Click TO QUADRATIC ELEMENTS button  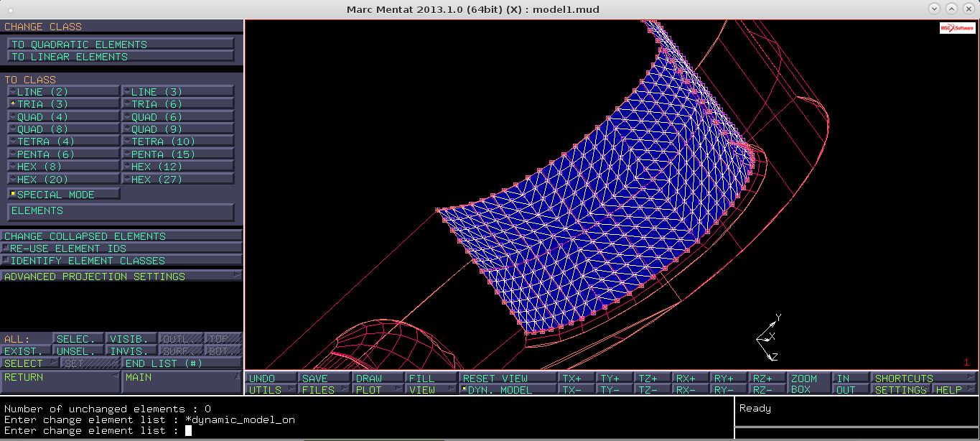click(121, 45)
